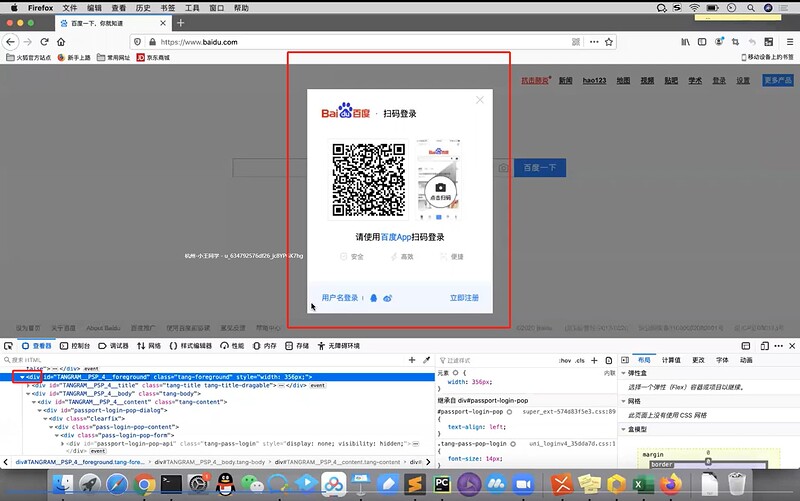This screenshot has width=800, height=501.
Task: Collapse the clearfix div node
Action: (x=45, y=418)
